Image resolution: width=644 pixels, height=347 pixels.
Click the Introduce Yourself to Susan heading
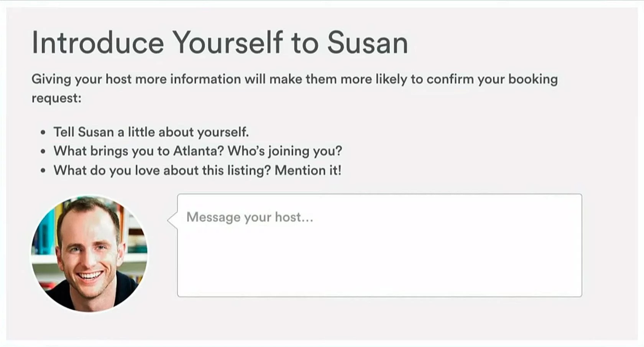(220, 43)
